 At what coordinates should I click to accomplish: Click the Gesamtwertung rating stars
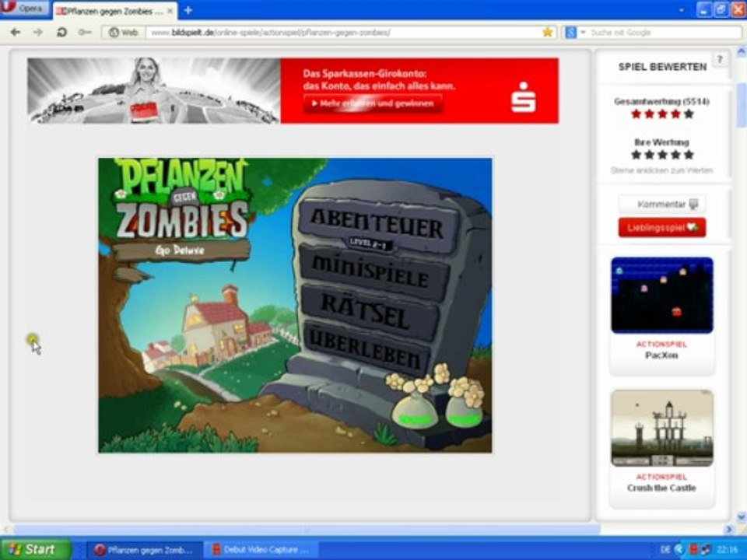[x=662, y=114]
